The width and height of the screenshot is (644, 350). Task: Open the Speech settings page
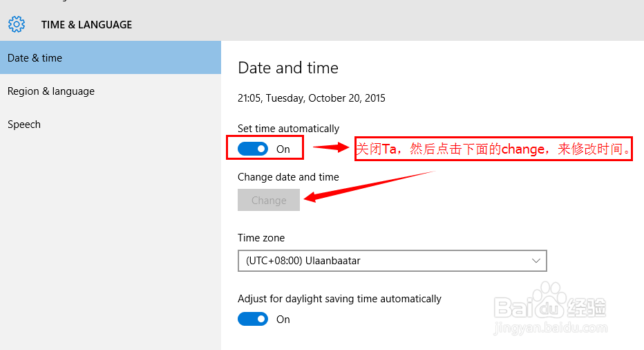point(111,125)
